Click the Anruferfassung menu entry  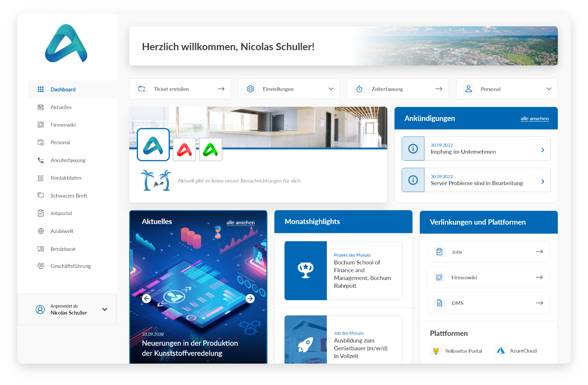tap(68, 160)
